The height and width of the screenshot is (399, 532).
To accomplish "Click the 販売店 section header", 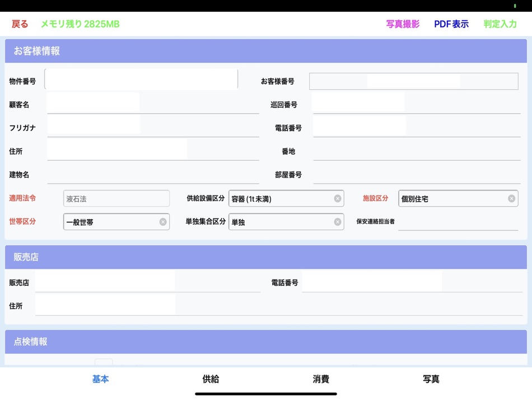I will [265, 257].
